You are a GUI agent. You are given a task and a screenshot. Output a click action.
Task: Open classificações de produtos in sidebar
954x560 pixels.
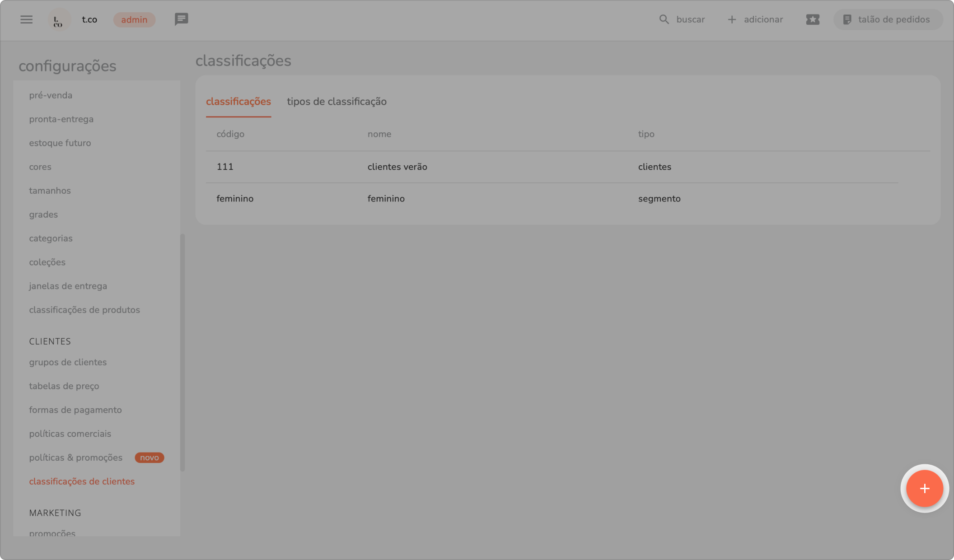point(84,310)
